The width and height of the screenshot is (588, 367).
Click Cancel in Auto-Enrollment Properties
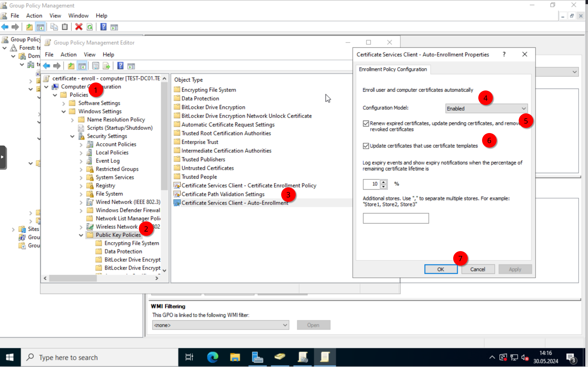point(478,269)
